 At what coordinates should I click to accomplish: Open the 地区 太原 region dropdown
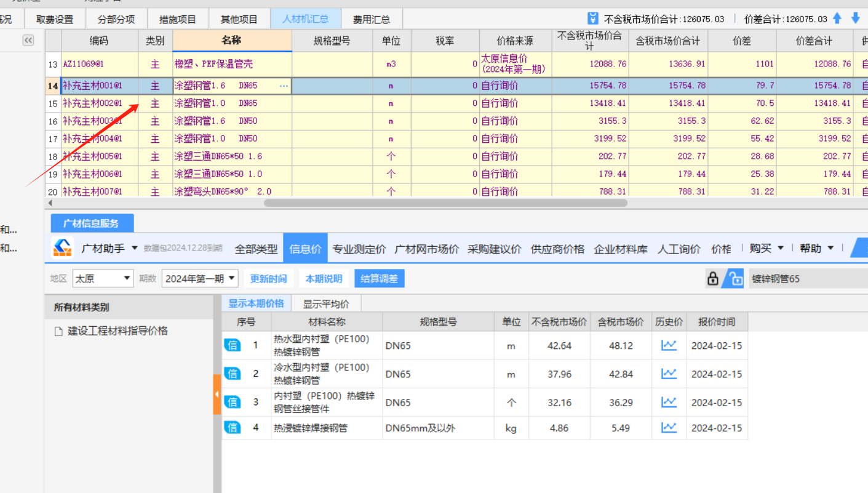(x=103, y=279)
